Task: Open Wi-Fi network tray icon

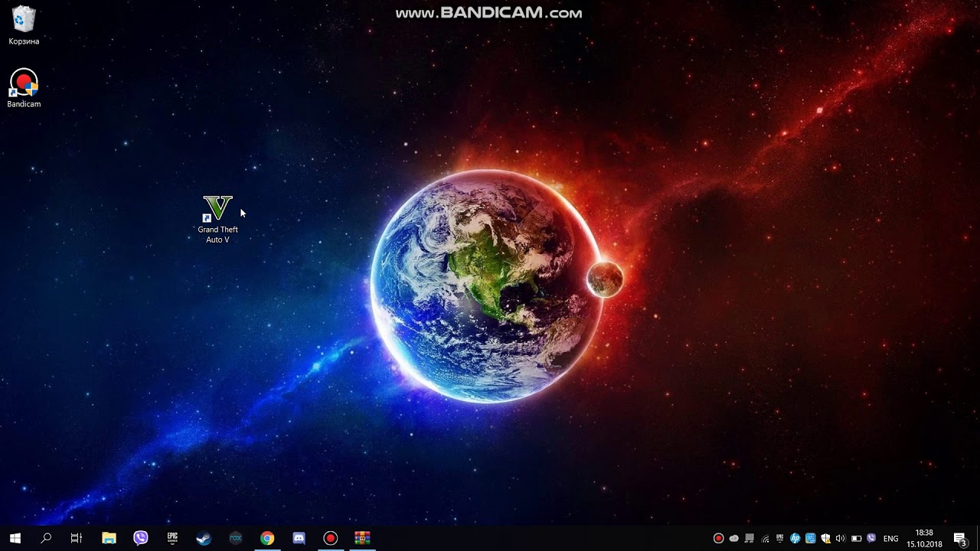Action: tap(765, 538)
